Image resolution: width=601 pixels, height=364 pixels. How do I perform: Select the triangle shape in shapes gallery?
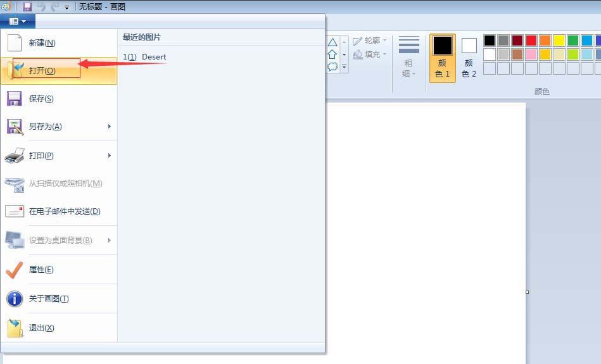332,42
